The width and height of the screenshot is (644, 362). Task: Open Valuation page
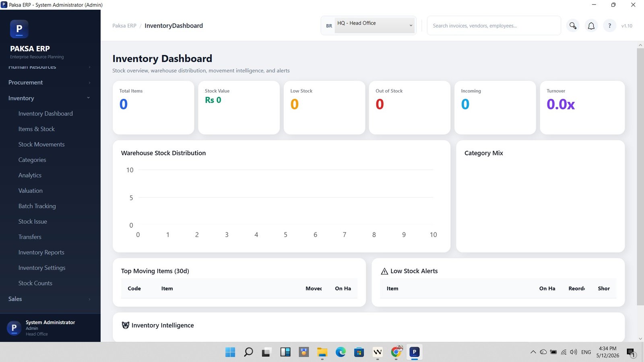coord(30,191)
